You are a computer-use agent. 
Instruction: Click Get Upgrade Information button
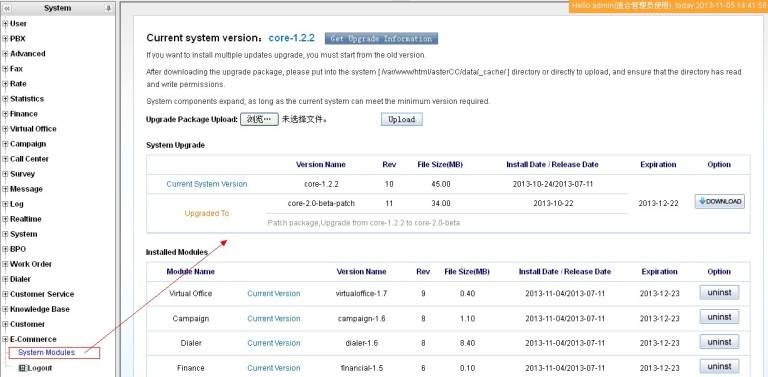pos(381,39)
